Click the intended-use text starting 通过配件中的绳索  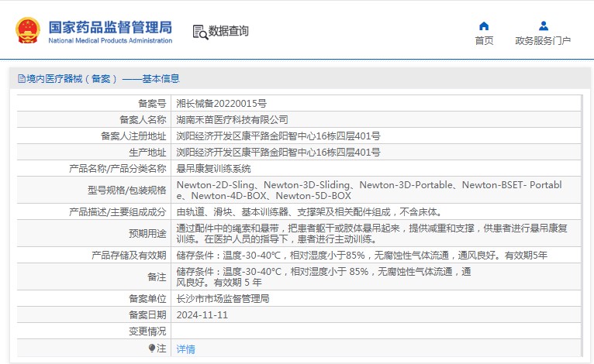click(x=371, y=233)
